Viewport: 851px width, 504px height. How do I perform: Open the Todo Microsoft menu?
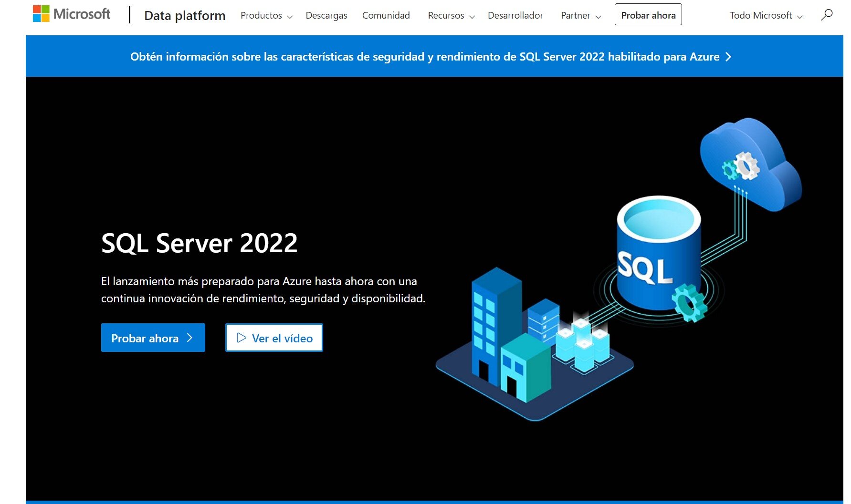(x=766, y=15)
